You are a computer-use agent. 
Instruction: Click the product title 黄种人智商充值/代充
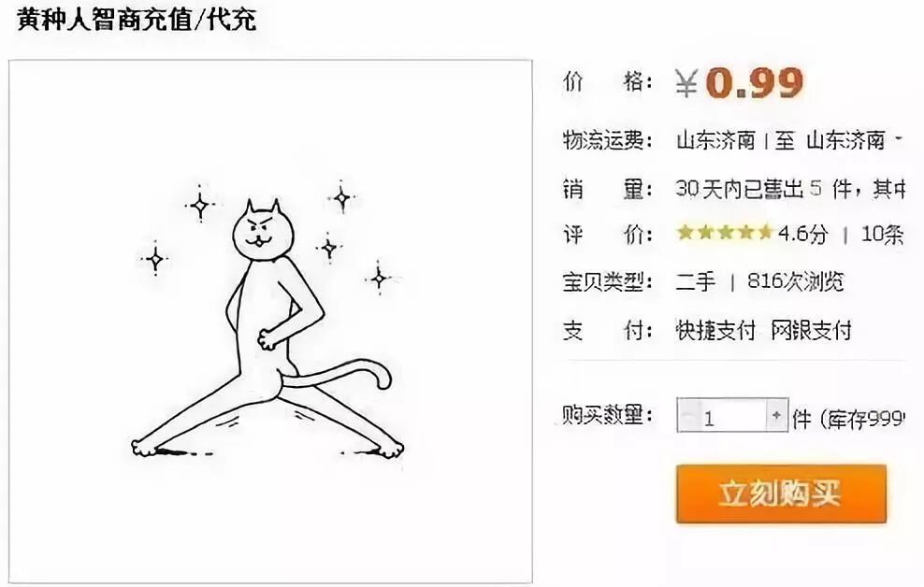[x=137, y=20]
